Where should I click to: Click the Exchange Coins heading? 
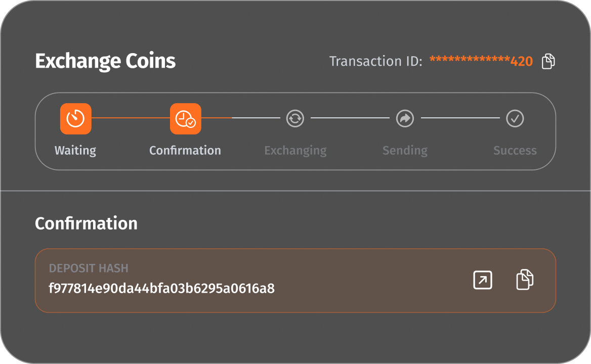point(105,61)
